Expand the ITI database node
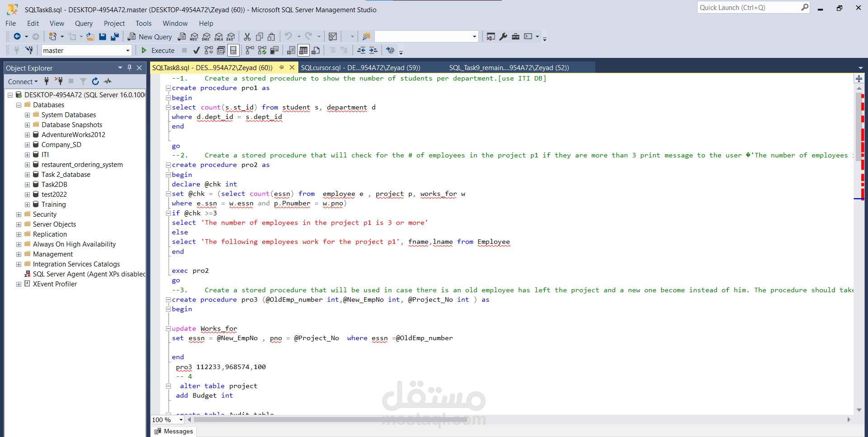 [x=27, y=154]
